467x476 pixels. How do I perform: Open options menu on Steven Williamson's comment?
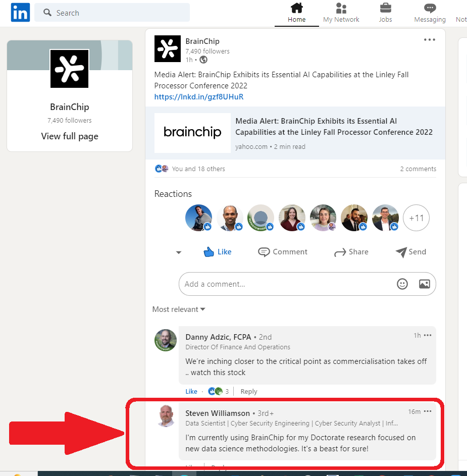tap(428, 411)
